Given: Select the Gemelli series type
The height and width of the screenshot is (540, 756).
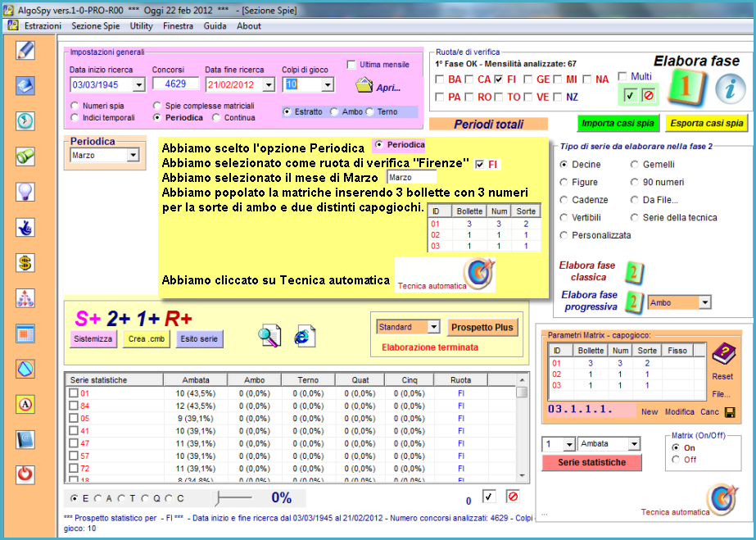Looking at the screenshot, I should [x=635, y=165].
